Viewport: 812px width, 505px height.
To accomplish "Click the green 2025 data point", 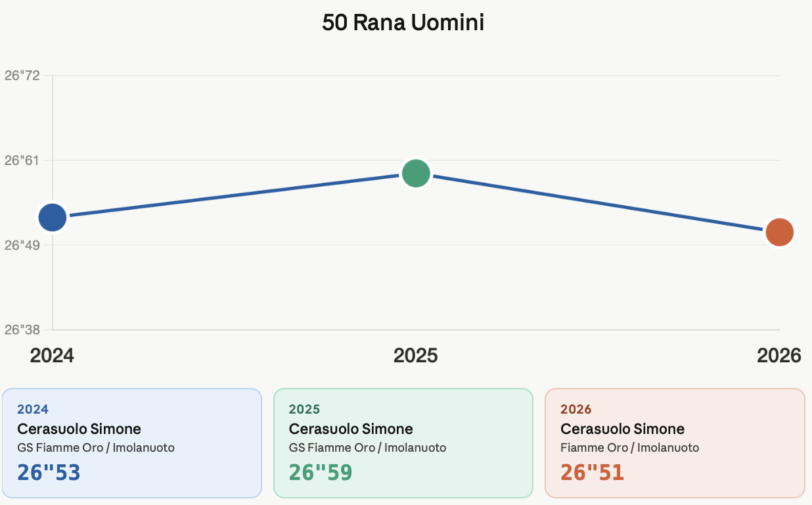I will pos(416,174).
